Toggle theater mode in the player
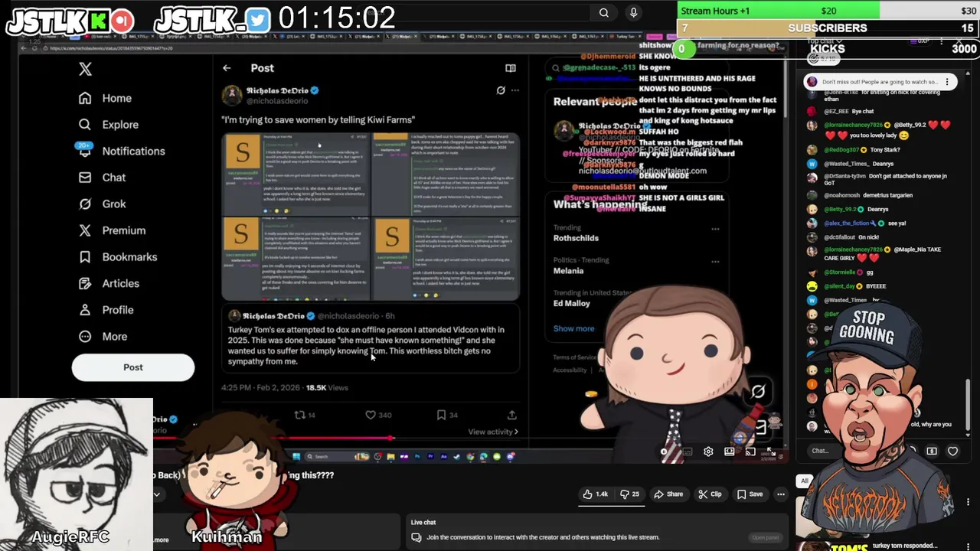The width and height of the screenshot is (980, 551). [x=730, y=452]
